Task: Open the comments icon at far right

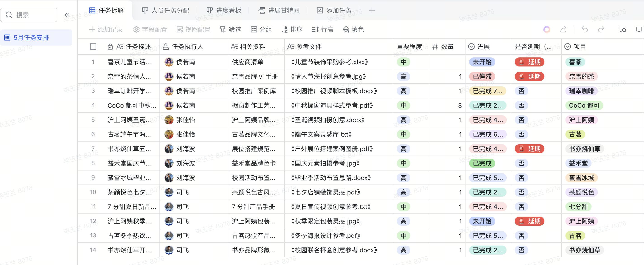Action: pos(639,30)
